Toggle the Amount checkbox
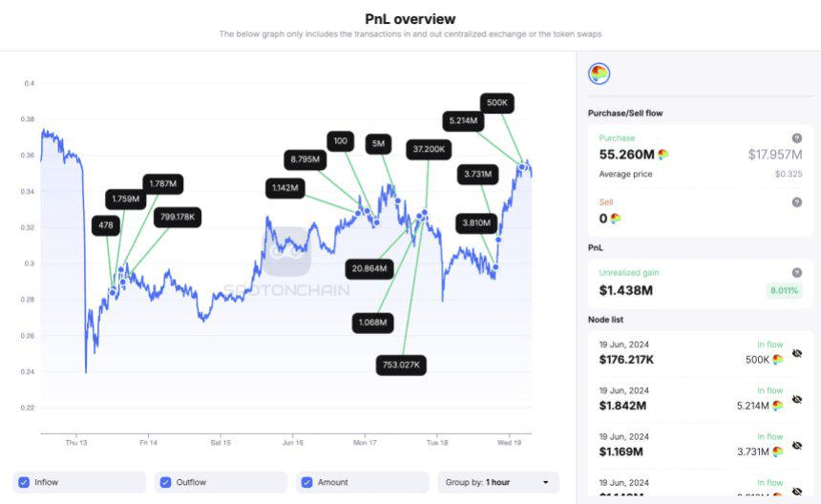Screen dimensions: 821x504 click(x=305, y=482)
